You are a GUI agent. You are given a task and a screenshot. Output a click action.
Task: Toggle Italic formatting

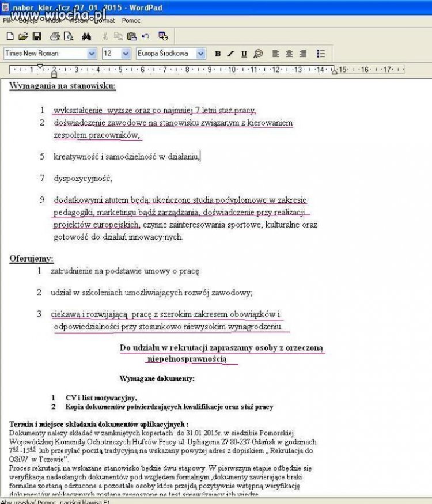coord(231,54)
